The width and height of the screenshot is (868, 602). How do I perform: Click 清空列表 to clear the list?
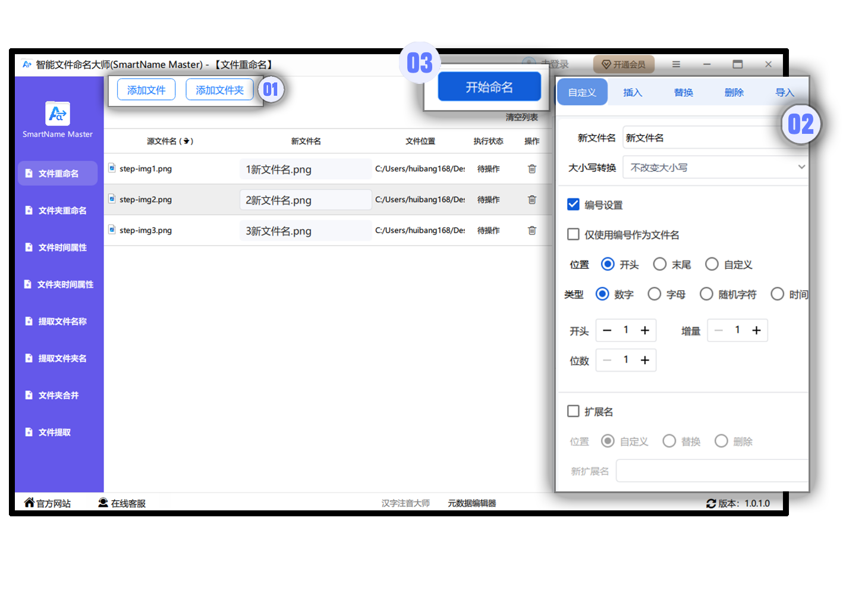521,117
